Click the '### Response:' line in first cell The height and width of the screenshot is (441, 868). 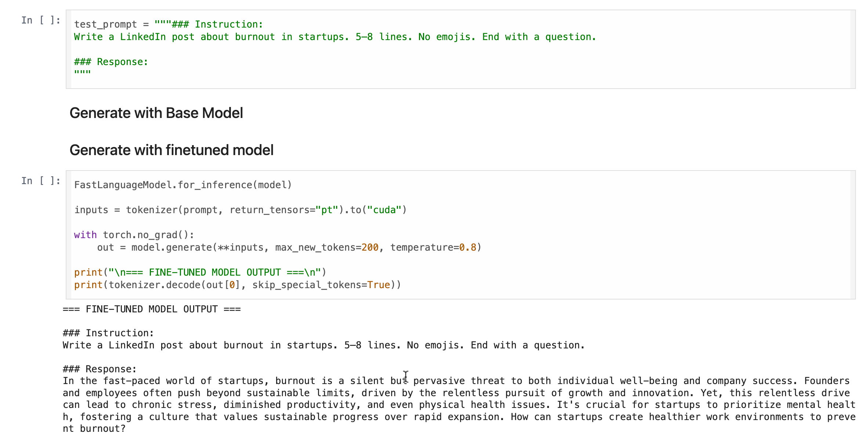point(111,62)
